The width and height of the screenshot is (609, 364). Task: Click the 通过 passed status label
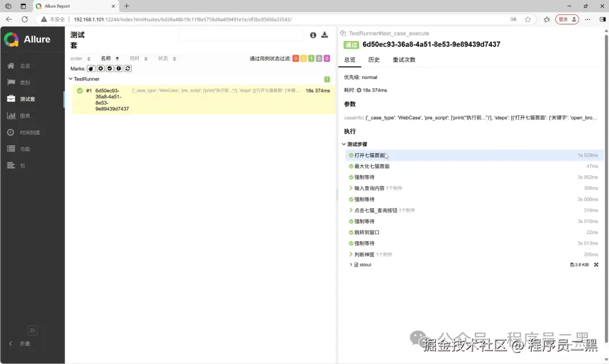(351, 45)
